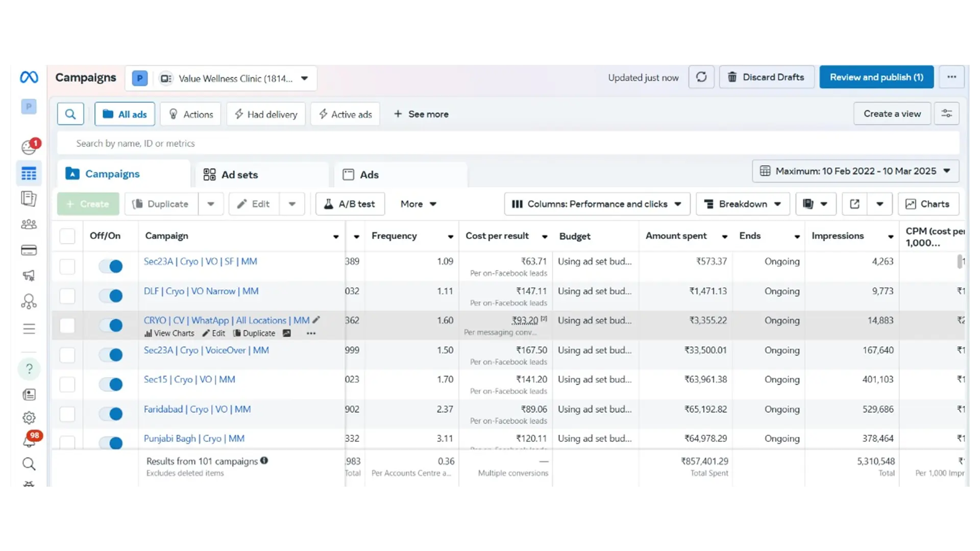Expand the Duplicate options arrow
980x551 pixels.
(211, 204)
